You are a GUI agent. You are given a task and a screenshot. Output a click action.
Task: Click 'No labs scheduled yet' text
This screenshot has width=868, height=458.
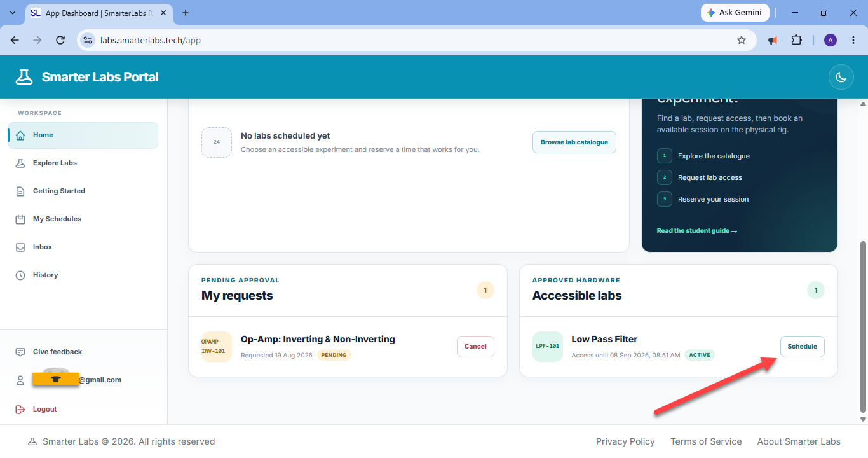coord(285,136)
